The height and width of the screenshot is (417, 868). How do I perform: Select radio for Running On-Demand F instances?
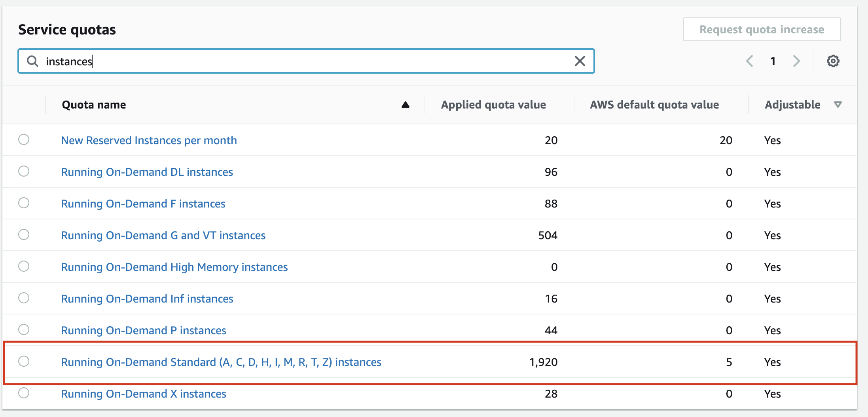click(x=24, y=203)
